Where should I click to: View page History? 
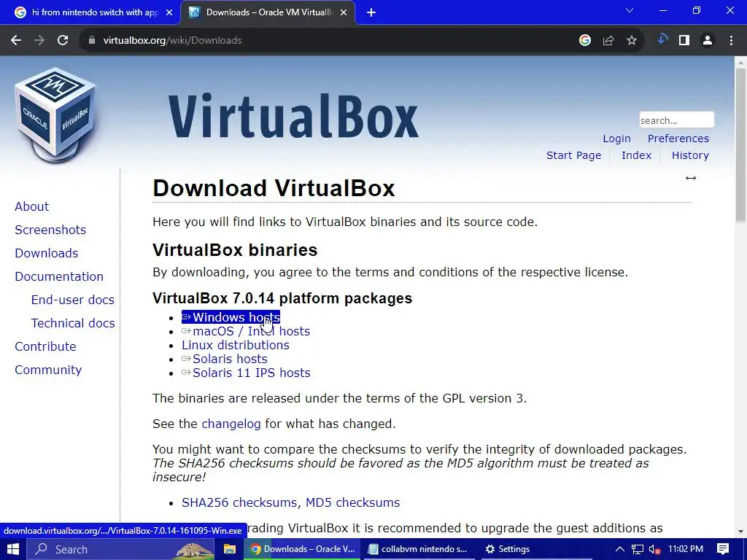click(690, 155)
